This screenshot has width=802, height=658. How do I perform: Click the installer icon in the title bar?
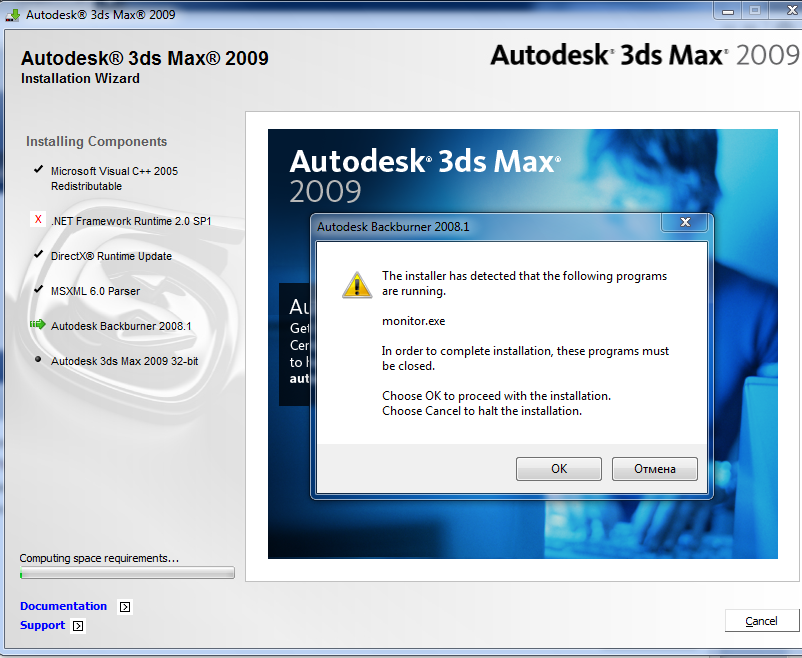coord(13,14)
